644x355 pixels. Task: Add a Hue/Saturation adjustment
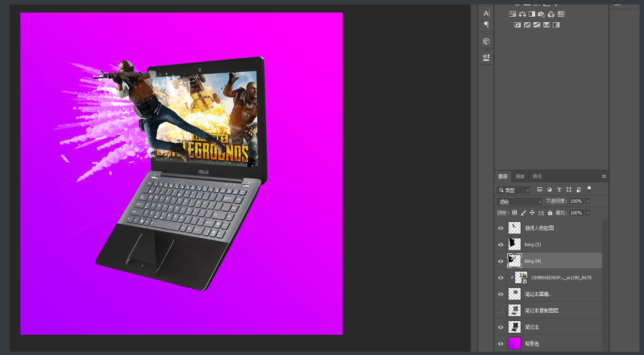point(512,14)
